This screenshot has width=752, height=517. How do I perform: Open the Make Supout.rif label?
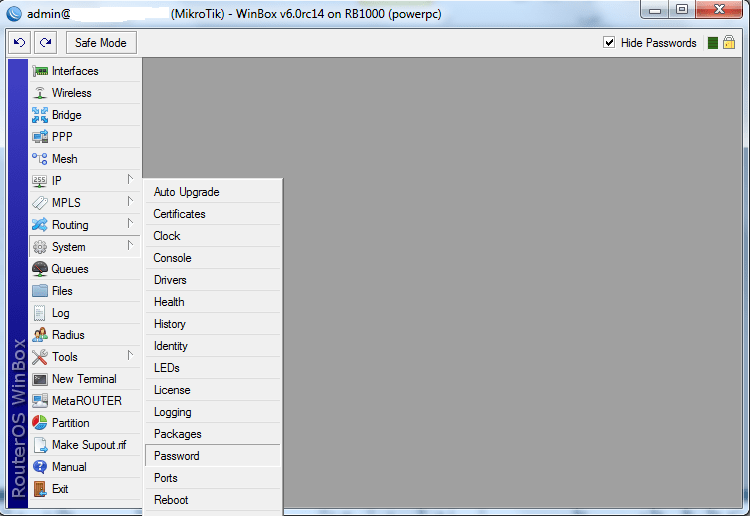[89, 445]
